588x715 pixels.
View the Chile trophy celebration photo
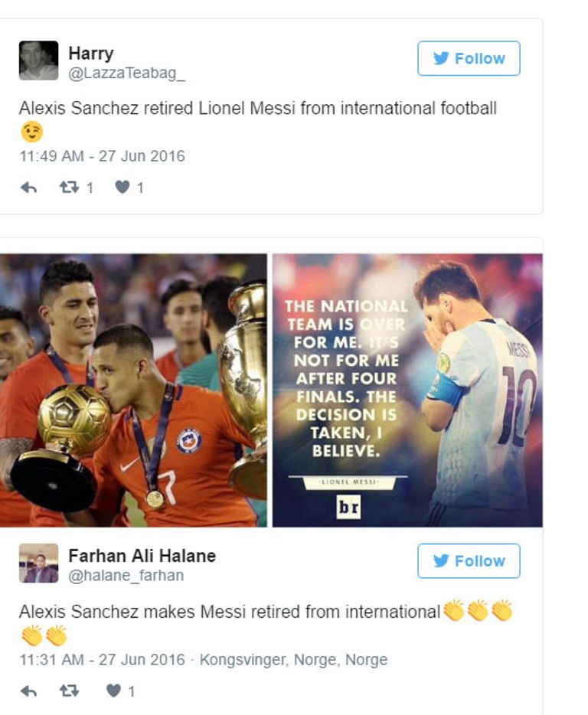click(x=133, y=390)
